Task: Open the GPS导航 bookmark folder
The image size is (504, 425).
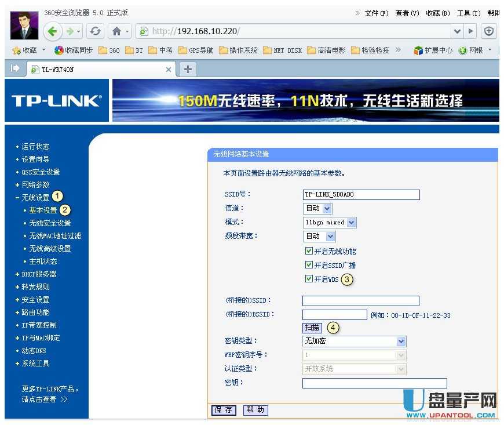Action: [197, 50]
